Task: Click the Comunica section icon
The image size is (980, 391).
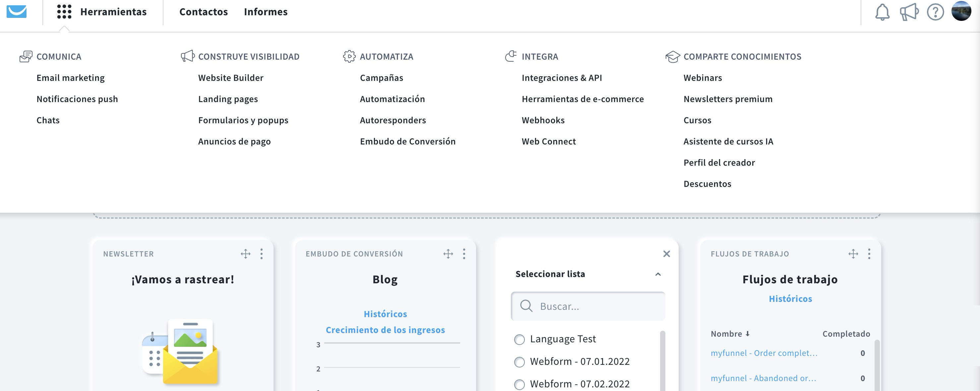Action: point(26,56)
